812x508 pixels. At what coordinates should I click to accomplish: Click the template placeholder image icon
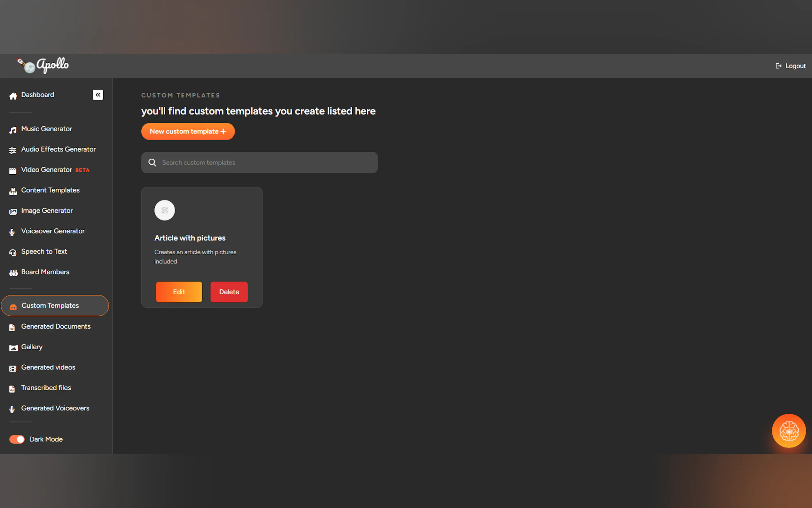(165, 210)
